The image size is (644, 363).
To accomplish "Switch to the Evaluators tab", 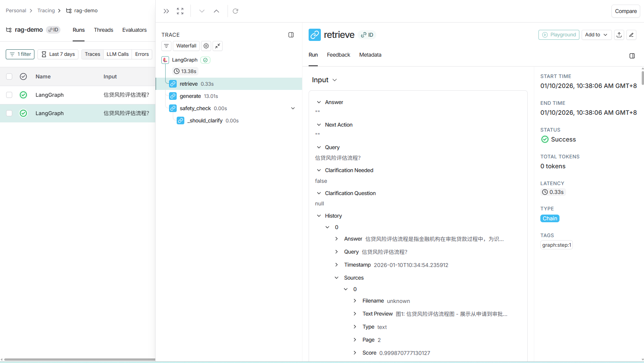I will pos(135,30).
